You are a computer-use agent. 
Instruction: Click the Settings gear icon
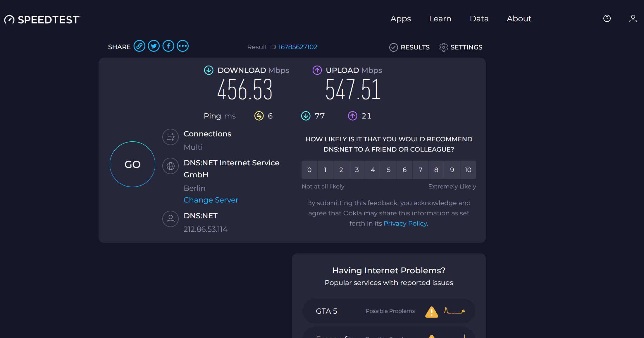click(x=443, y=47)
